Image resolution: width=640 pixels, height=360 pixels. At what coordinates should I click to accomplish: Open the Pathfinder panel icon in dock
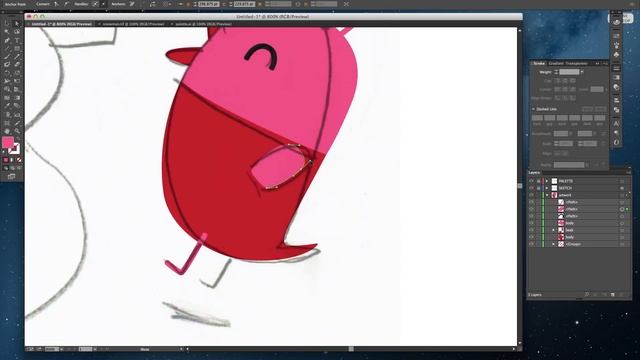(x=616, y=110)
